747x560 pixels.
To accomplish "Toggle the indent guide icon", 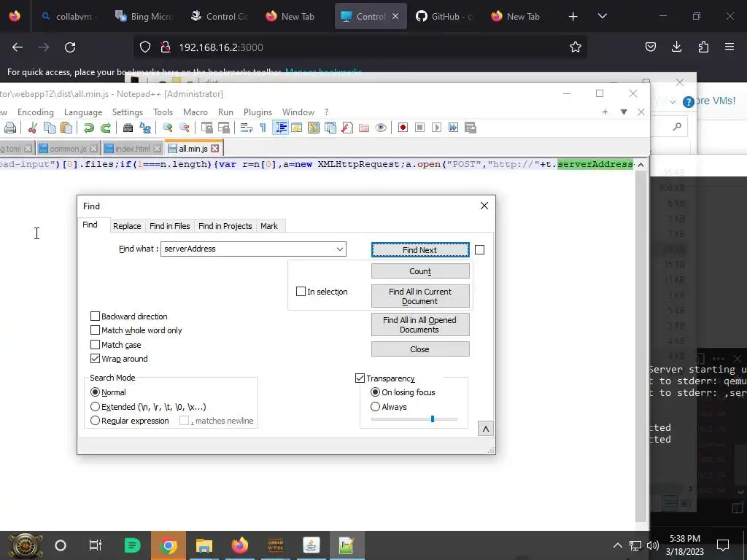I will click(x=281, y=128).
